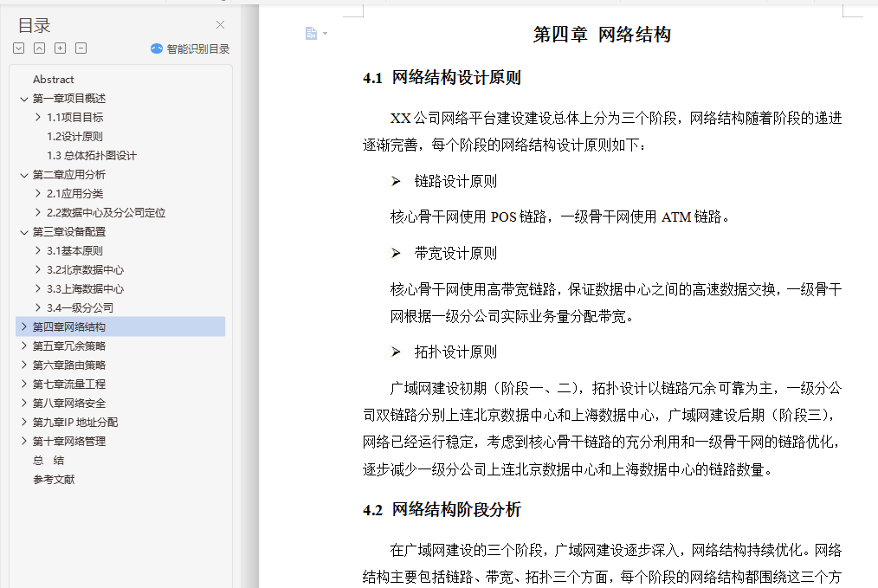Collapse 第一章项目概述 chevron
The height and width of the screenshot is (588, 878).
[24, 99]
